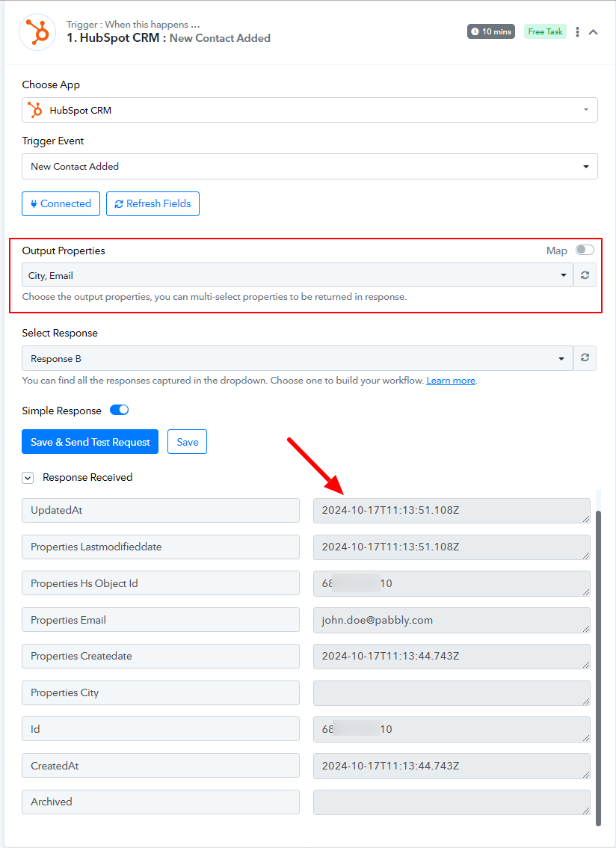Click the Properties Hs Object Id value
The width and height of the screenshot is (616, 848).
click(x=452, y=583)
